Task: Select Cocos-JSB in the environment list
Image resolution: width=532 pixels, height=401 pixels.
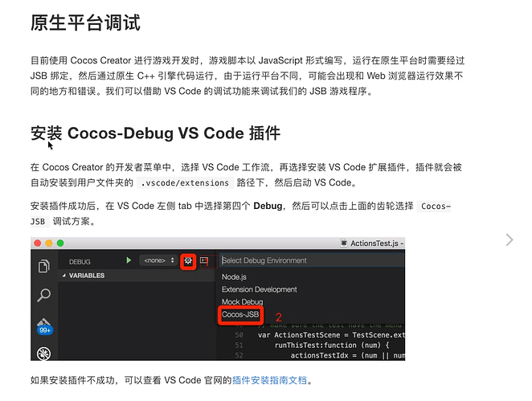Action: pos(240,314)
